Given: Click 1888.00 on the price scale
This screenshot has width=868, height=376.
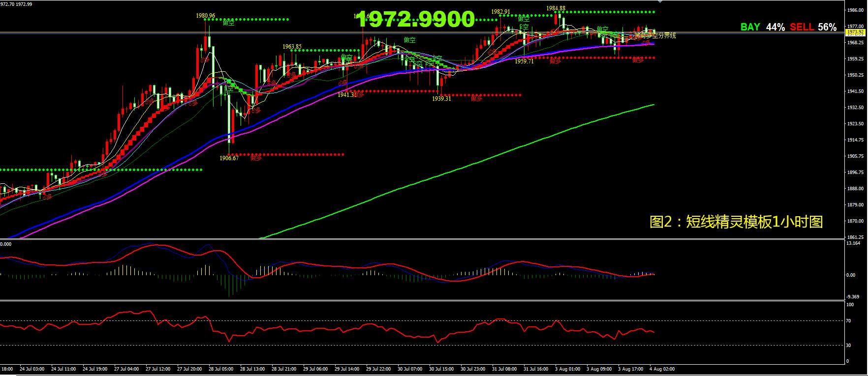Looking at the screenshot, I should (856, 188).
